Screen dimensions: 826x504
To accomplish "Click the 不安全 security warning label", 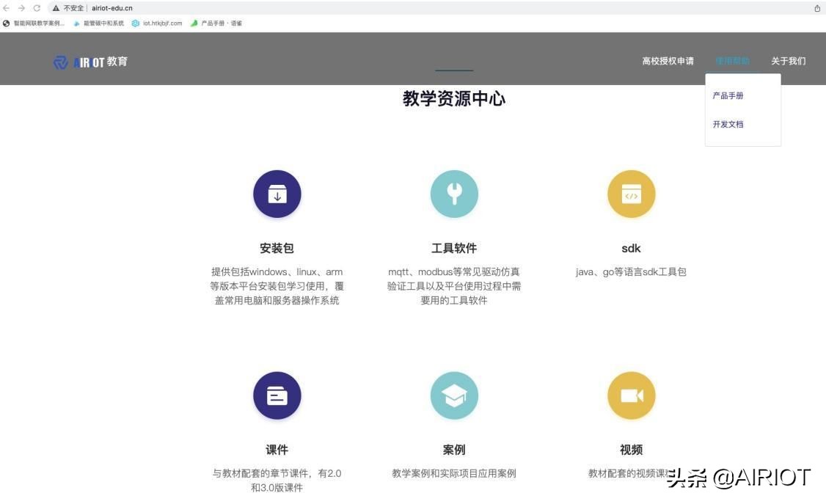I will pos(71,8).
